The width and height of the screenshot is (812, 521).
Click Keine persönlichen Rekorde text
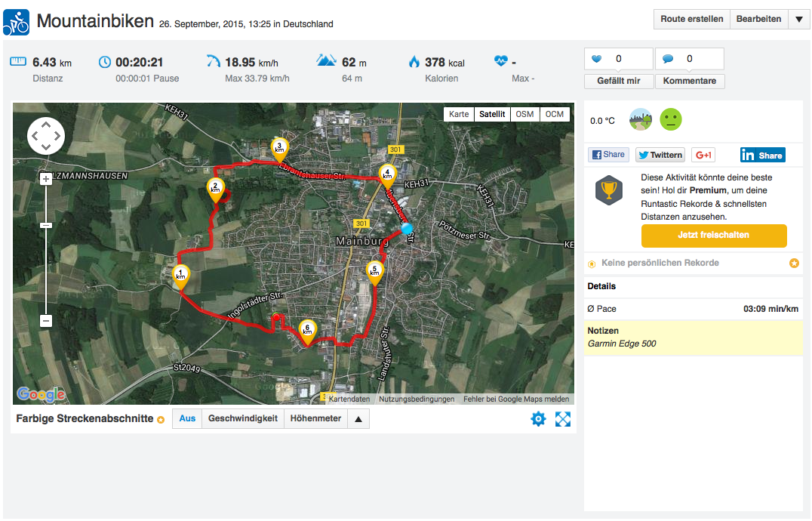coord(660,263)
